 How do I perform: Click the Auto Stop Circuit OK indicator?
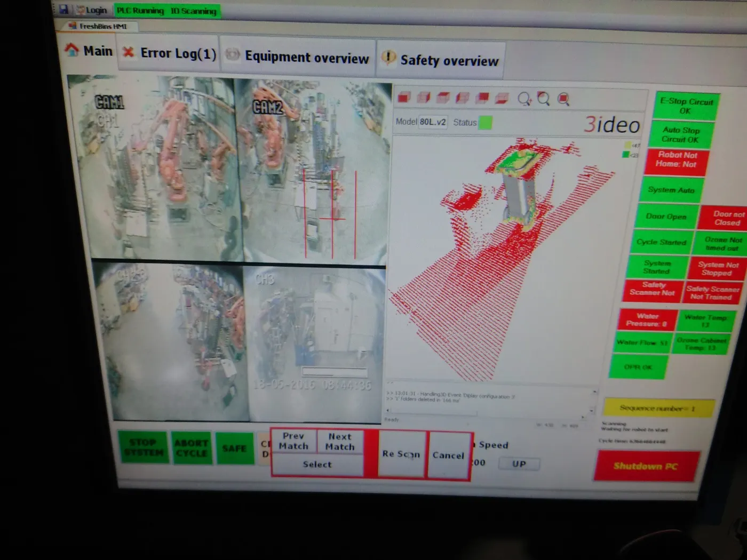[x=680, y=134]
